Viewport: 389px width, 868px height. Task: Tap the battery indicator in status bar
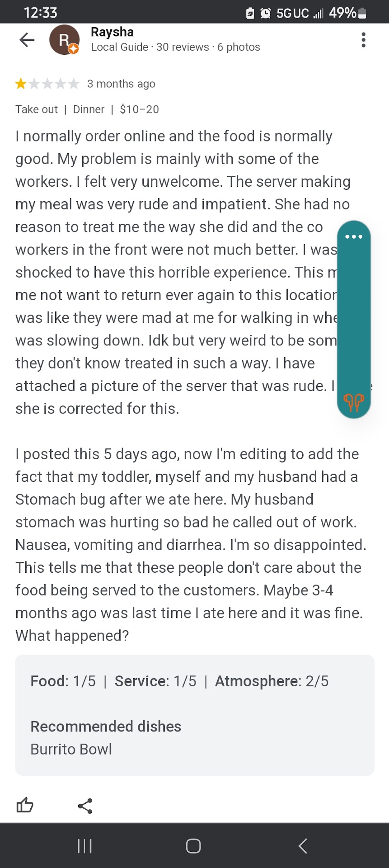(362, 13)
